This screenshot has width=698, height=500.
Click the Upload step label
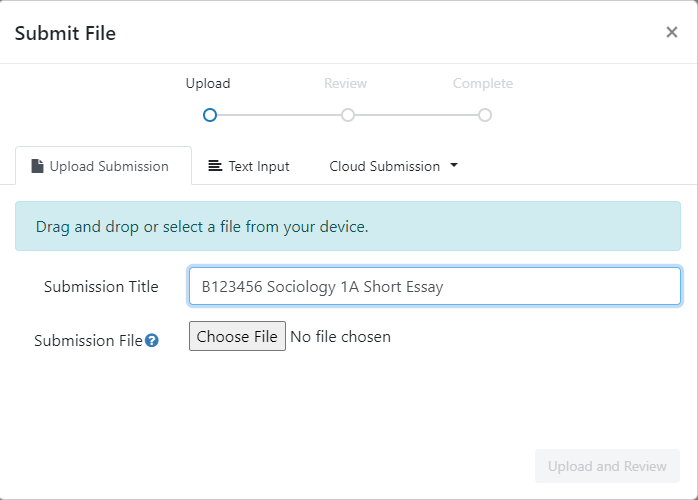click(x=208, y=84)
